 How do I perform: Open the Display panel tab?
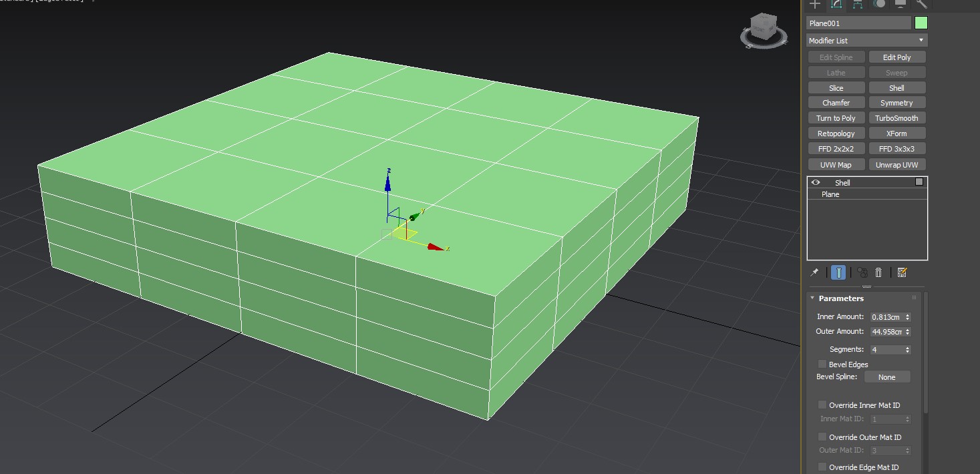tap(900, 4)
